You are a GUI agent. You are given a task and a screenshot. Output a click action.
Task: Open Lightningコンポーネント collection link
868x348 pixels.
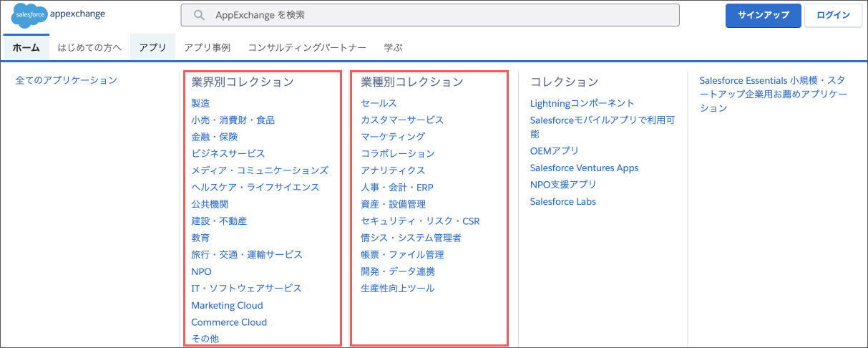[x=582, y=103]
